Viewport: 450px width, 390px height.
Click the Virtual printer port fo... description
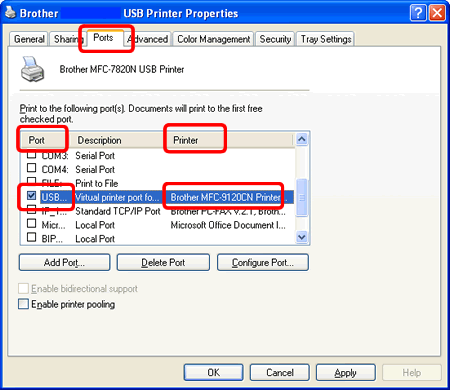117,197
